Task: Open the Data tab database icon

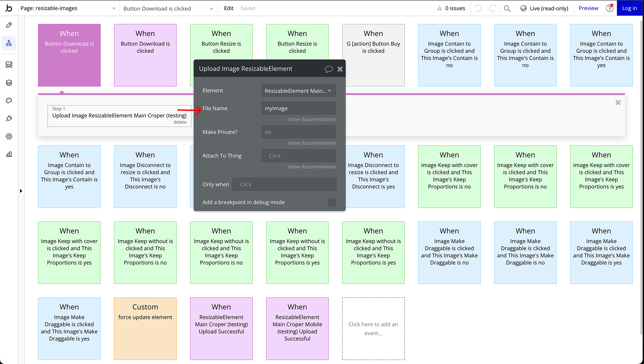Action: [x=9, y=83]
